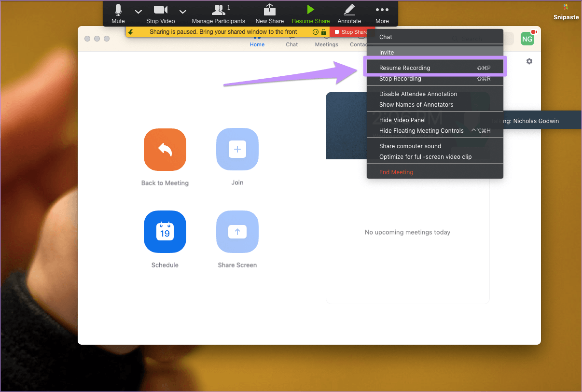This screenshot has height=392, width=582.
Task: Open the More options menu
Action: (382, 14)
